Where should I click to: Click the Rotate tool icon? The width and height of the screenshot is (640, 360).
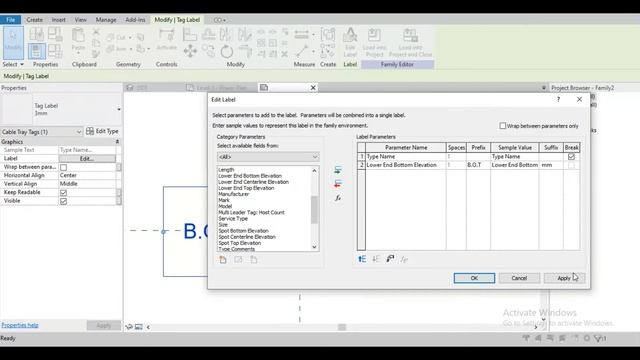tap(227, 51)
